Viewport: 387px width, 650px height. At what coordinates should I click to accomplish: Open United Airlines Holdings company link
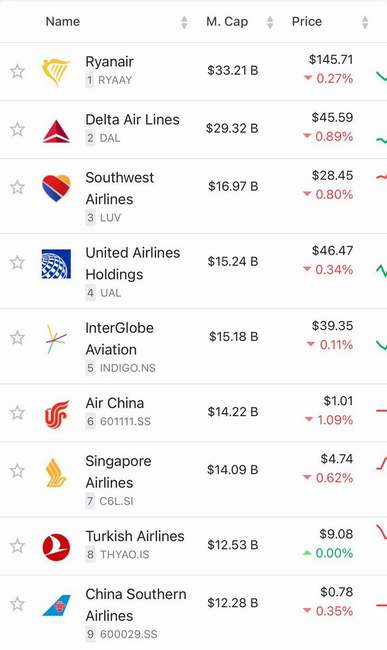[x=133, y=263]
